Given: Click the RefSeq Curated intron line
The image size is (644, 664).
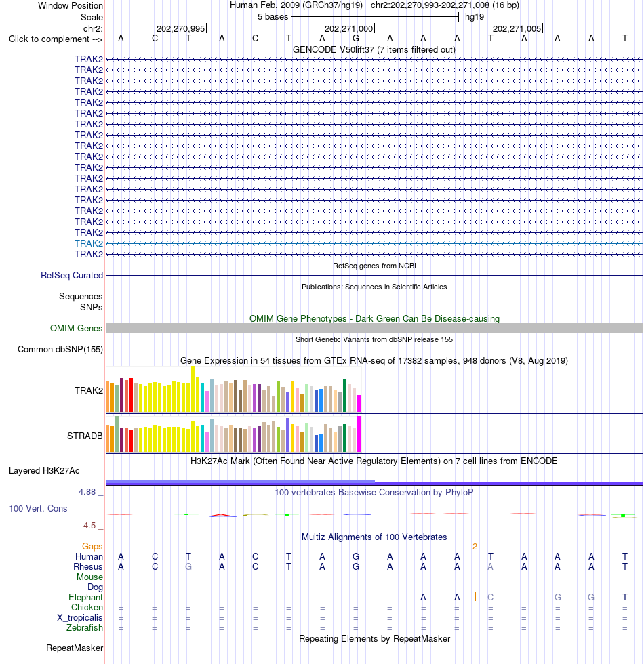Looking at the screenshot, I should [x=374, y=276].
